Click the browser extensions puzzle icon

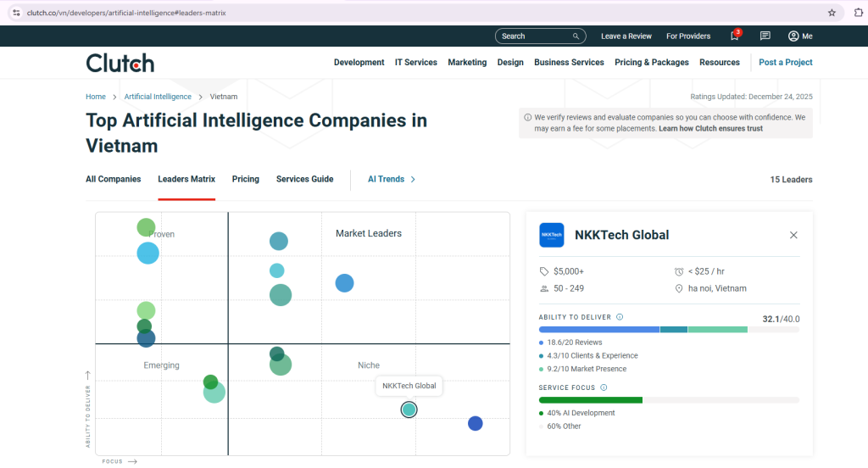(858, 13)
